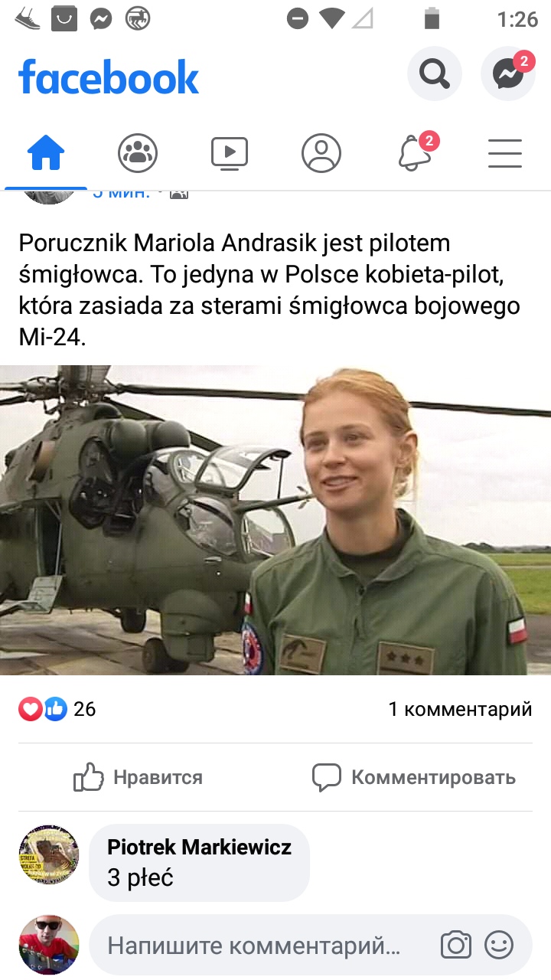Viewport: 551px width, 980px height.
Task: Open the emoji smiley picker
Action: point(499,946)
